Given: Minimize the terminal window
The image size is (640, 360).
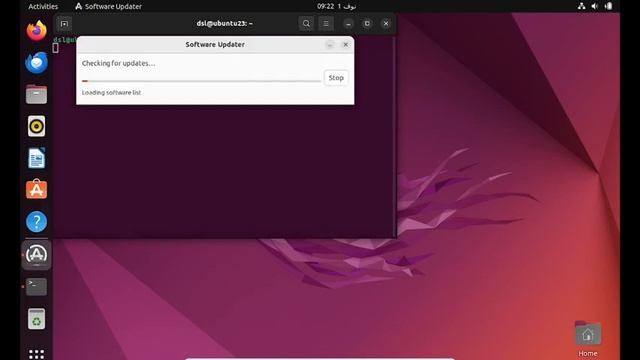Looking at the screenshot, I should (x=348, y=24).
